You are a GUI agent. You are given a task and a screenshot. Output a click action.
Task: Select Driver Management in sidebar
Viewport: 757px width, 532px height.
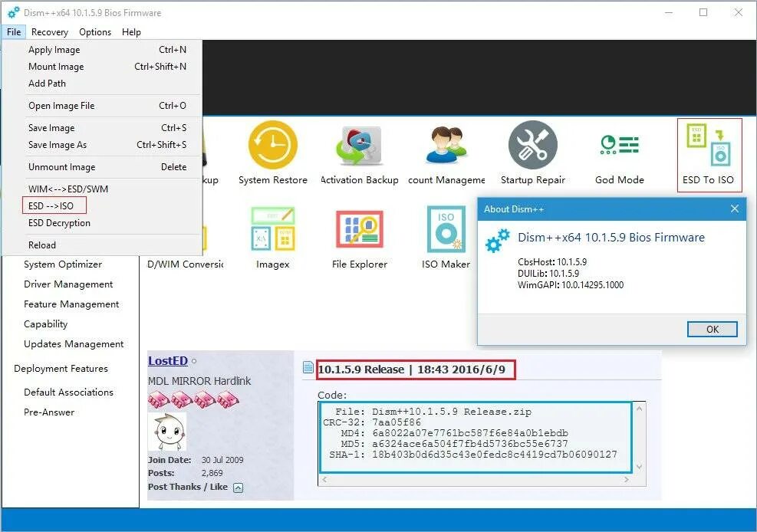[x=68, y=284]
